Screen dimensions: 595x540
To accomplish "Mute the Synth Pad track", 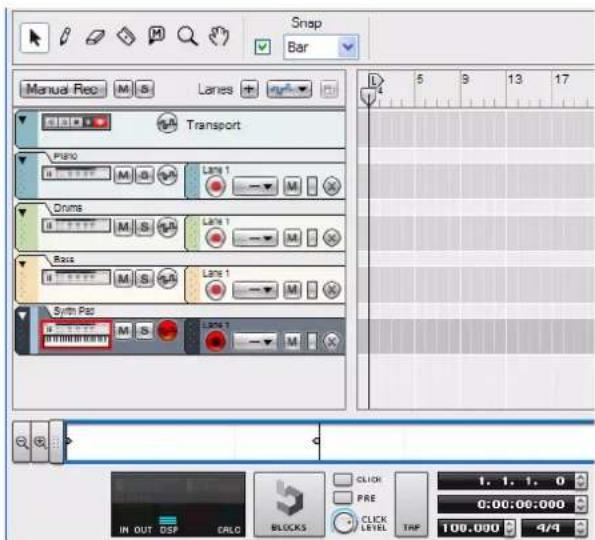I will point(123,331).
